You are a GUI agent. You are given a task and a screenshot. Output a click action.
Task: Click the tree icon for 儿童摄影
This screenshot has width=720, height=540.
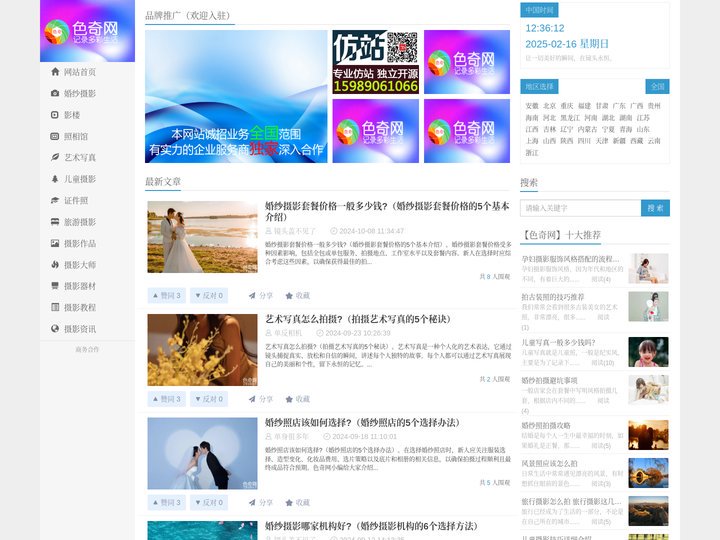(55, 179)
